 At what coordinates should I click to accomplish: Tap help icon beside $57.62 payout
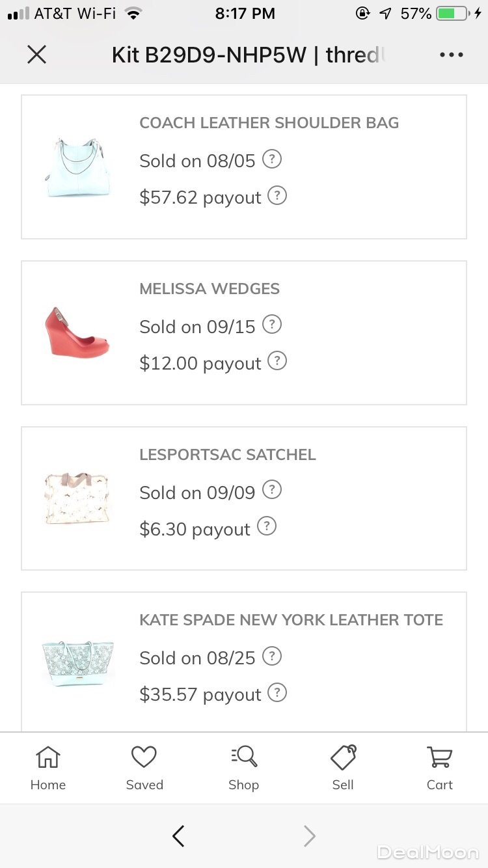pyautogui.click(x=277, y=196)
